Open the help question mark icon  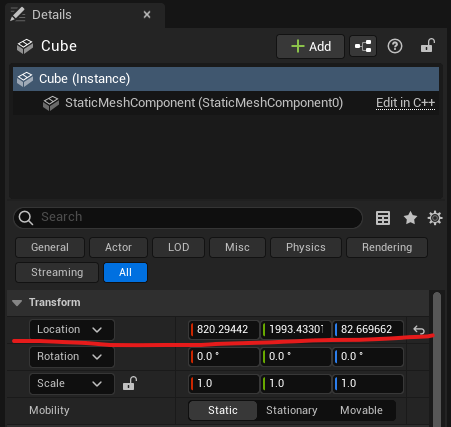pyautogui.click(x=395, y=46)
